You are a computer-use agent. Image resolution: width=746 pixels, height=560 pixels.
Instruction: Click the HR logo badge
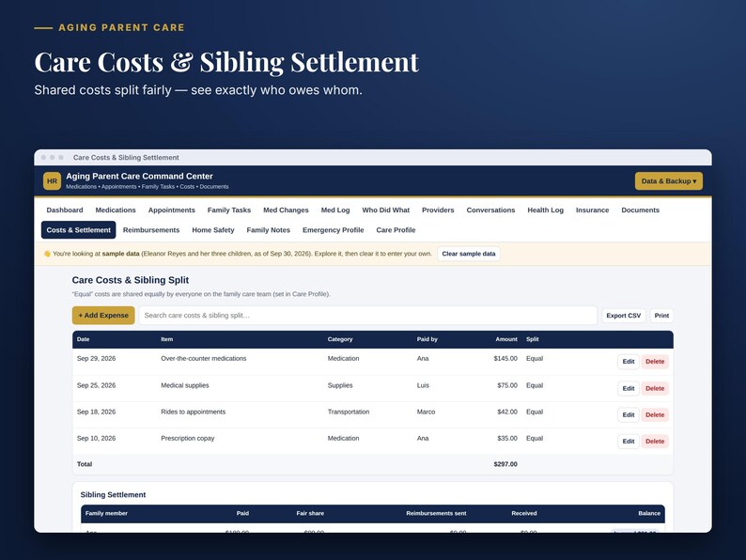[52, 181]
